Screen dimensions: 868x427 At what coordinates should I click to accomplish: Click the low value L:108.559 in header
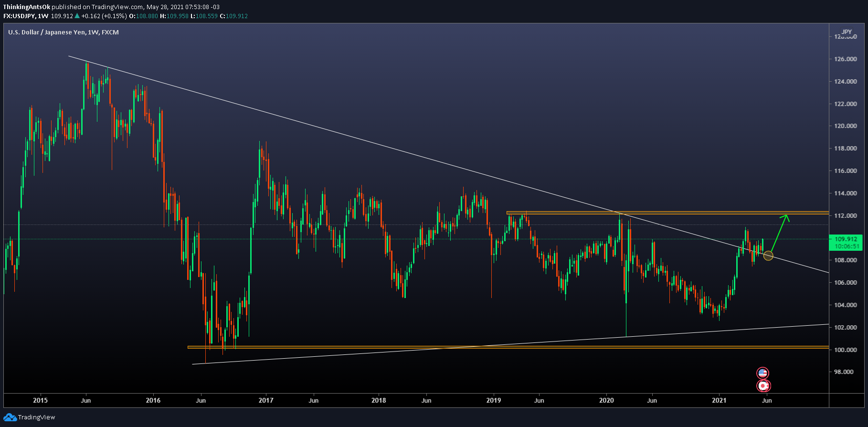click(x=204, y=16)
